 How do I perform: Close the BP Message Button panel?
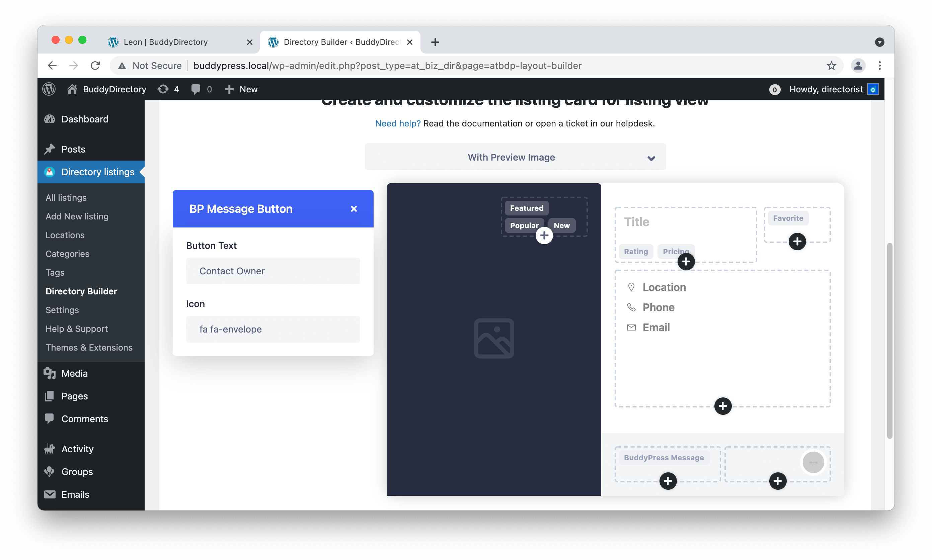(354, 209)
